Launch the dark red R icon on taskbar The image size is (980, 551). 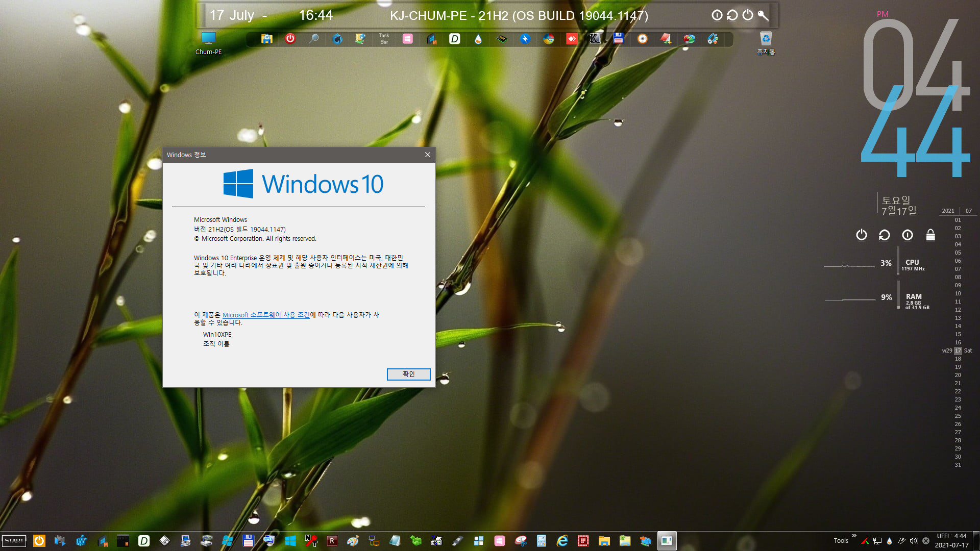click(332, 541)
